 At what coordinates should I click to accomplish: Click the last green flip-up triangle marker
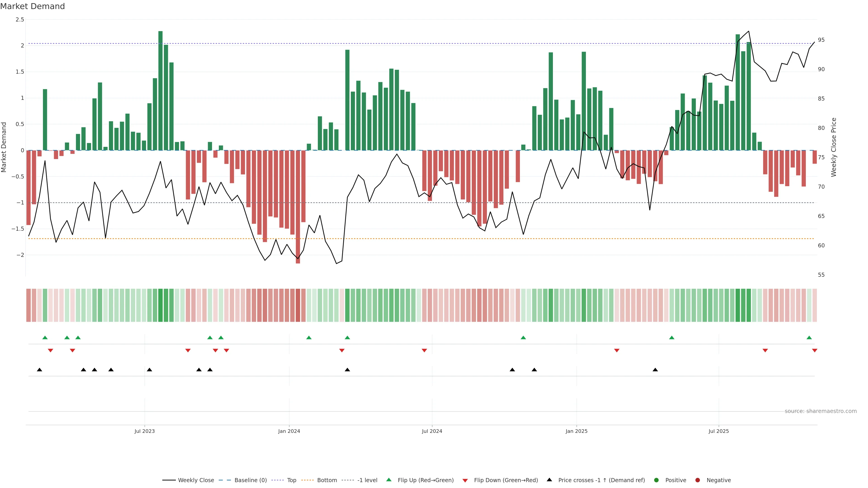pos(809,338)
